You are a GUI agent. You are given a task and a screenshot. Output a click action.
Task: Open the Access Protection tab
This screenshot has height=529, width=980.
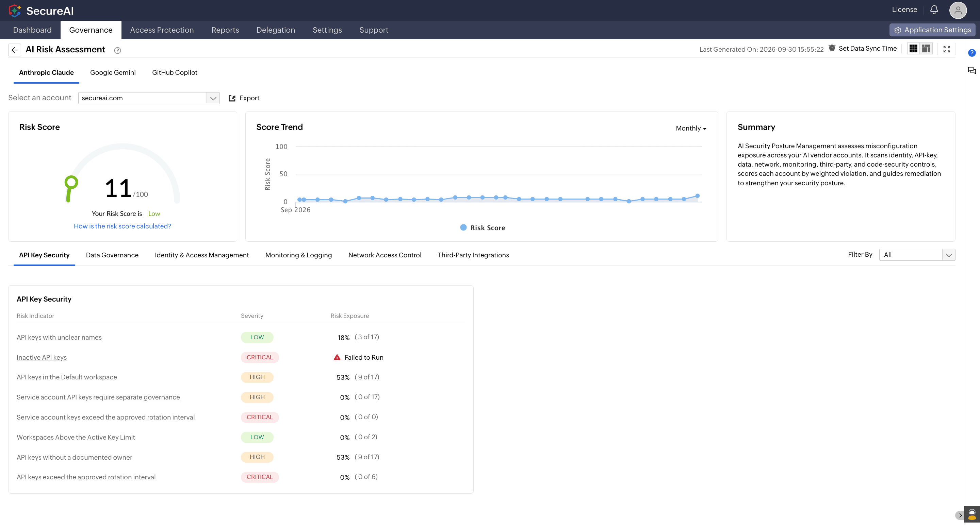coord(162,30)
